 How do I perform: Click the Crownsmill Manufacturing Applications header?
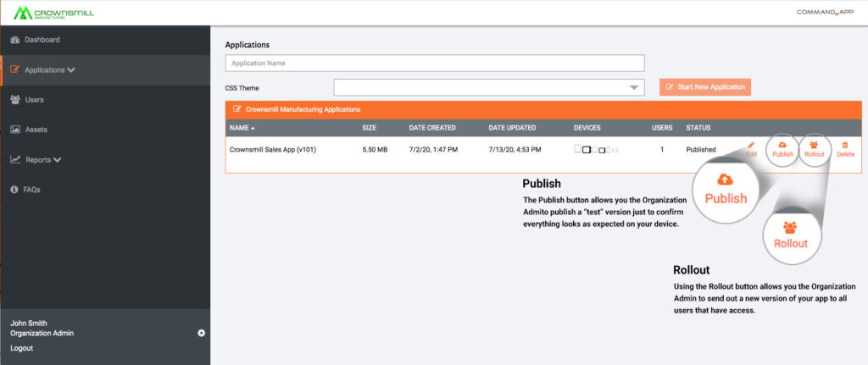(543, 109)
